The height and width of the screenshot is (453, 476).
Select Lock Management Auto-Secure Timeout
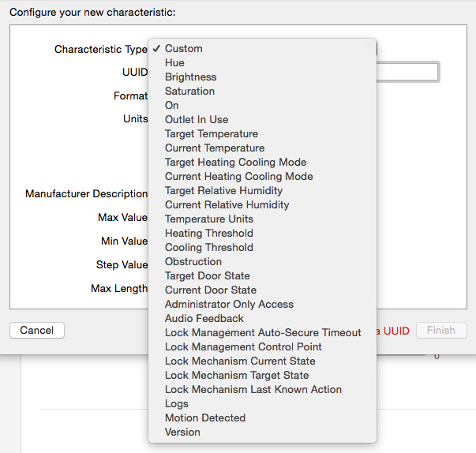pyautogui.click(x=262, y=332)
